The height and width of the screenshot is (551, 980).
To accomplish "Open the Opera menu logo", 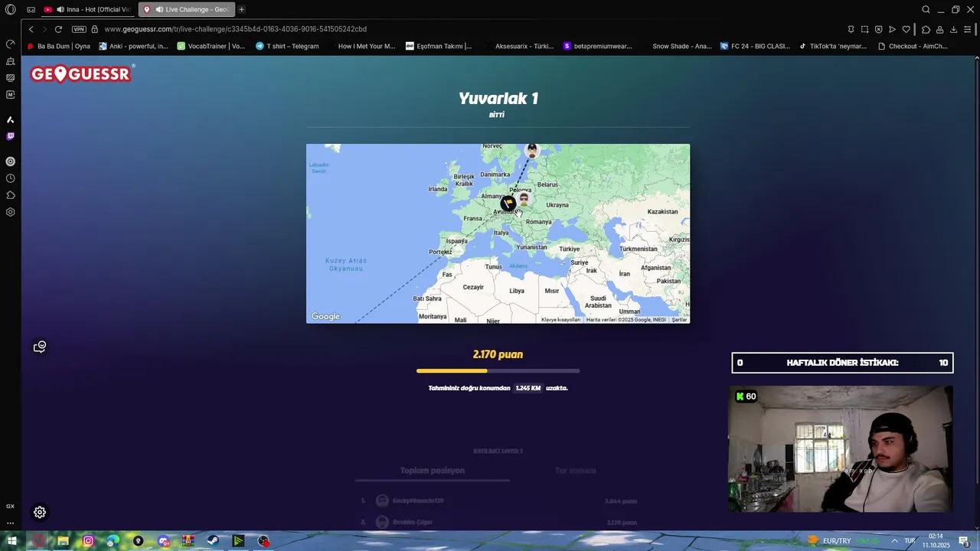I will pos(11,9).
